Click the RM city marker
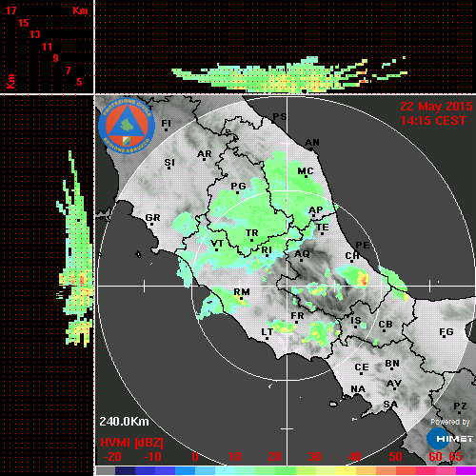Screen dimensions: 476x476 (242, 299)
